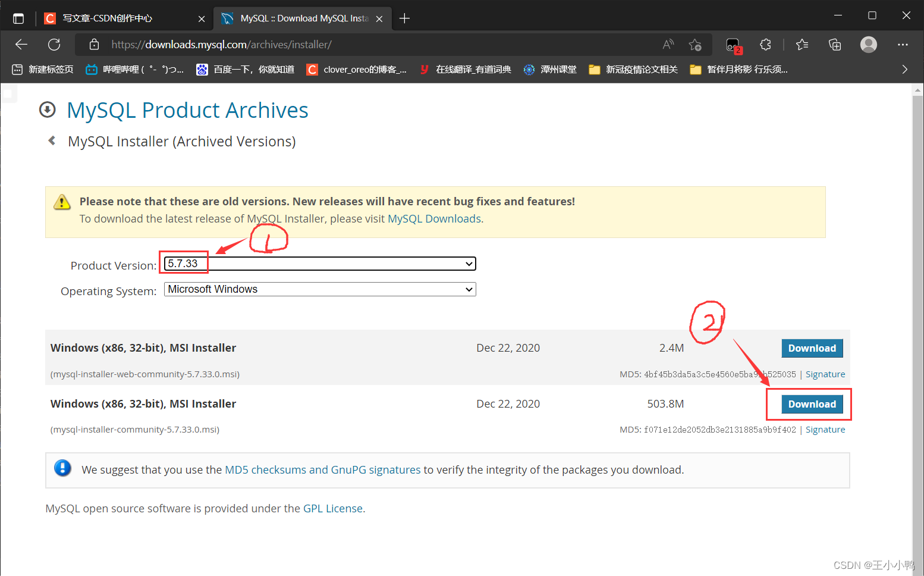Open the settings and more menu
This screenshot has width=924, height=576.
[903, 45]
